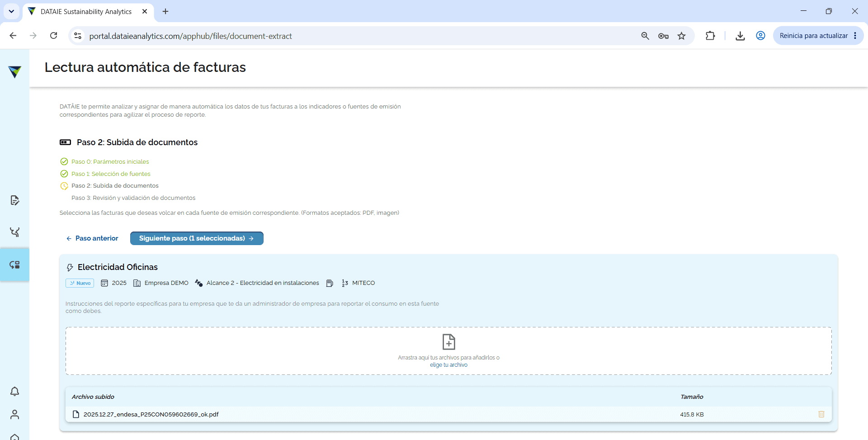View site information icon in address bar
The width and height of the screenshot is (868, 440).
point(78,36)
